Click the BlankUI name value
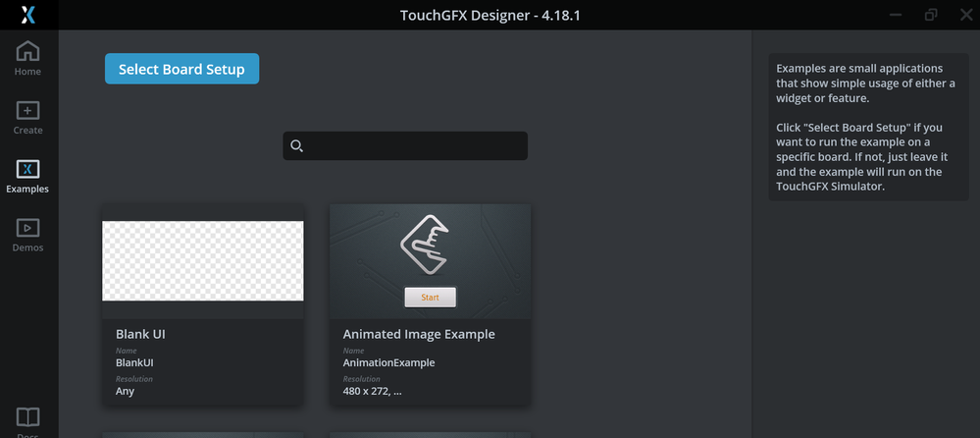This screenshot has width=980, height=438. (x=134, y=363)
